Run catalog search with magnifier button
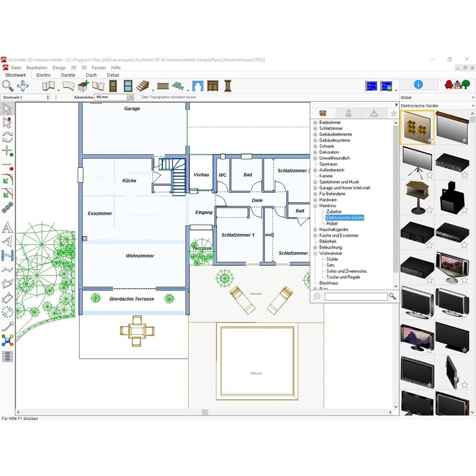The width and height of the screenshot is (476, 476). point(392,295)
